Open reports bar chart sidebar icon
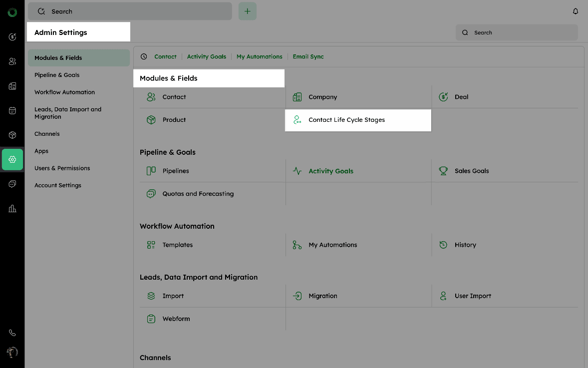The height and width of the screenshot is (368, 588). [12, 208]
